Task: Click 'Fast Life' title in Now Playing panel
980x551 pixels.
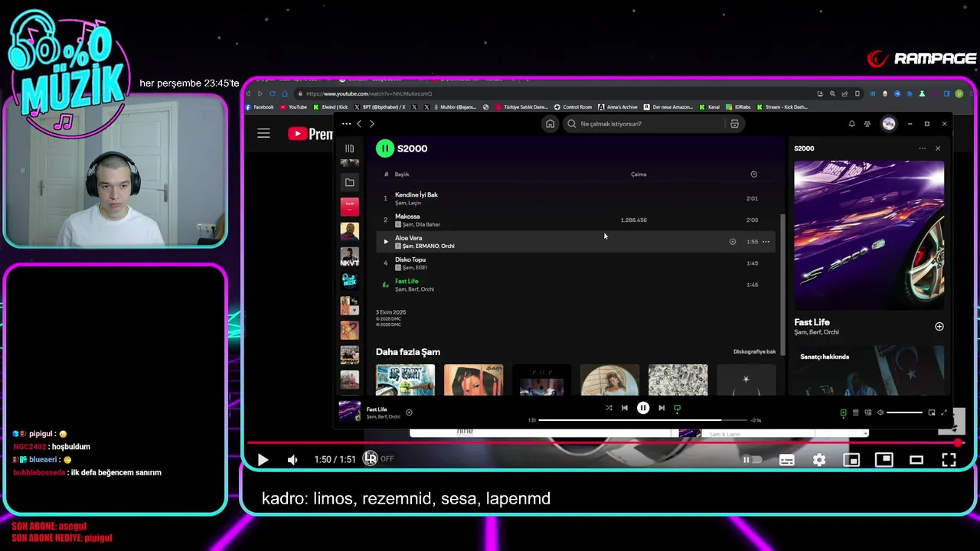Action: (812, 322)
